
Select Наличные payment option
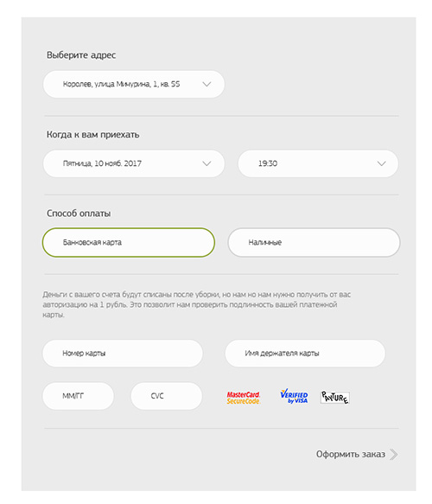(x=314, y=242)
